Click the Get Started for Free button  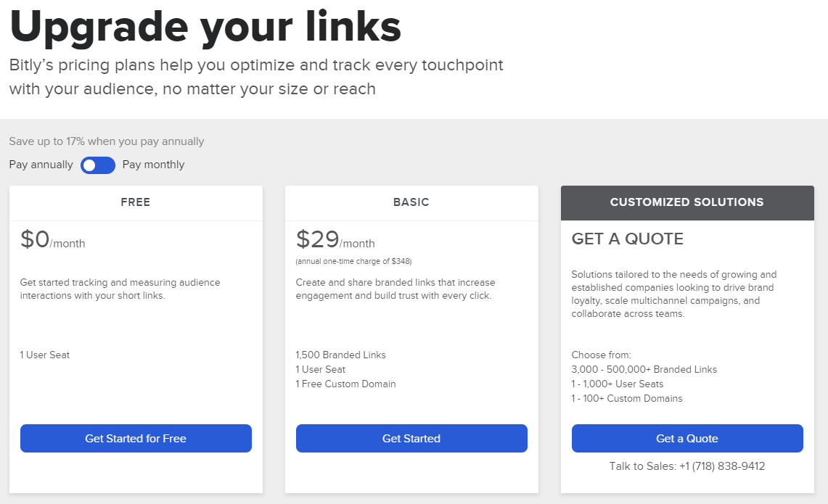136,439
